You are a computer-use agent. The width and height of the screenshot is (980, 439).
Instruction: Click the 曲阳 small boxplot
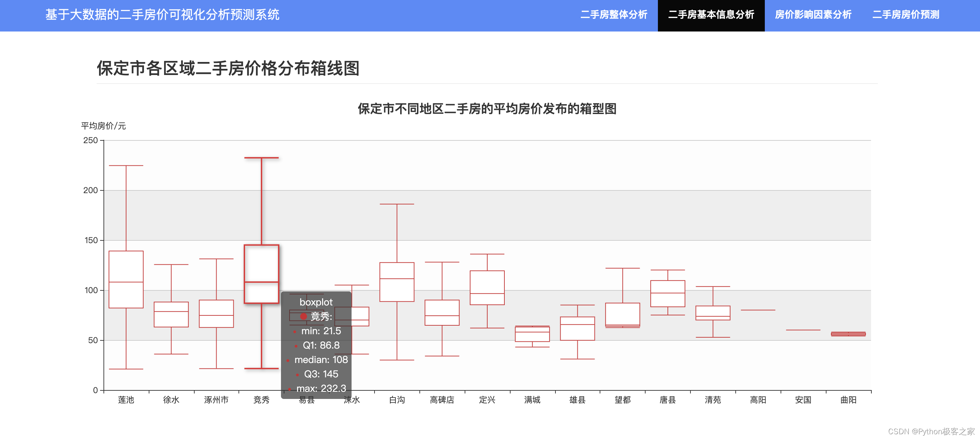848,334
